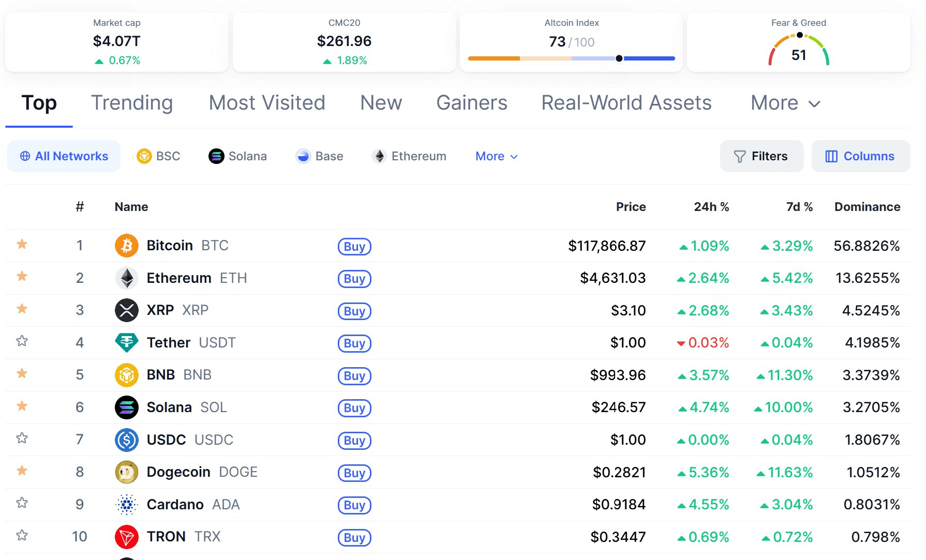Click the Solana network filter icon
The width and height of the screenshot is (926, 560).
(x=216, y=156)
